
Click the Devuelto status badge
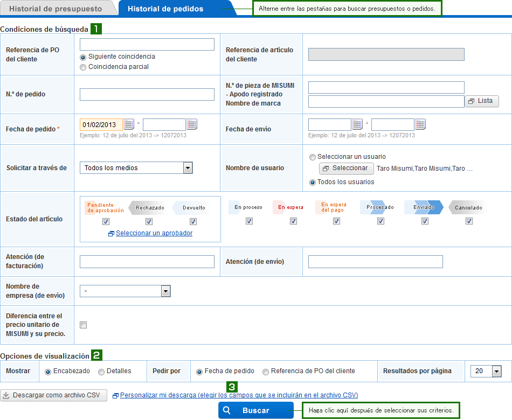point(192,207)
